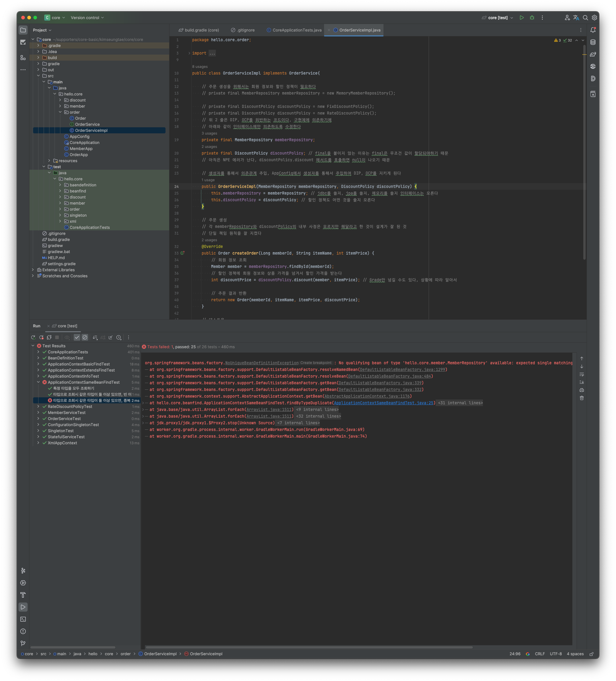Open editor tabs more options menu
This screenshot has width=616, height=681.
[x=581, y=30]
